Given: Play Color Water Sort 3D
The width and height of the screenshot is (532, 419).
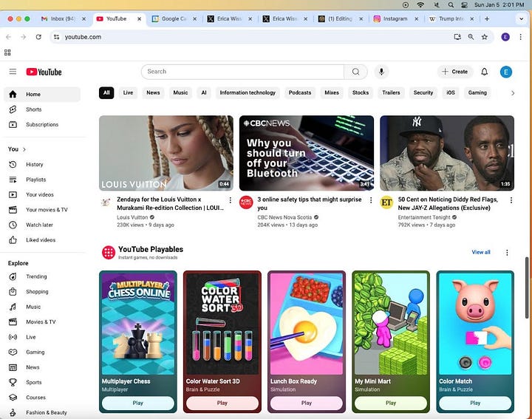Looking at the screenshot, I should pyautogui.click(x=222, y=403).
